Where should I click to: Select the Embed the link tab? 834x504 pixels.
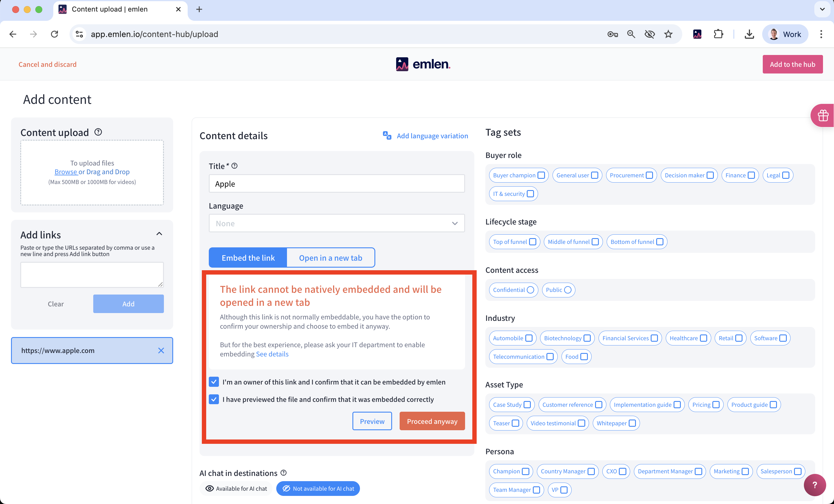click(x=248, y=258)
